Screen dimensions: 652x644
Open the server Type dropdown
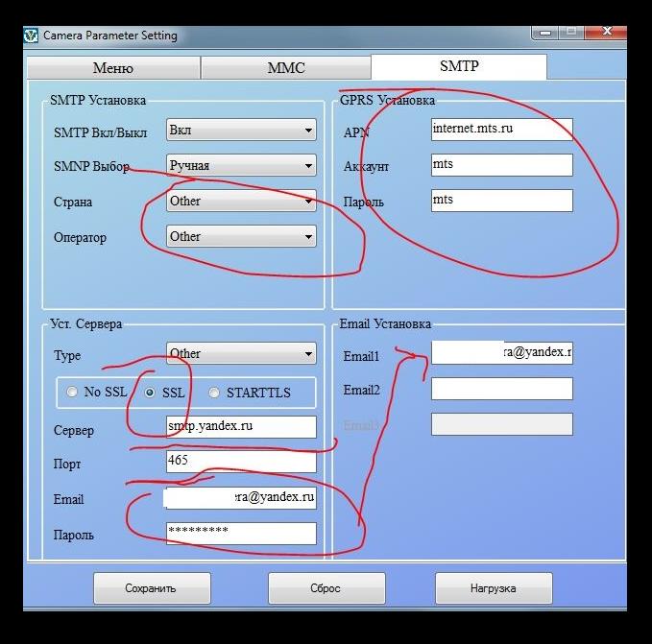click(x=240, y=354)
